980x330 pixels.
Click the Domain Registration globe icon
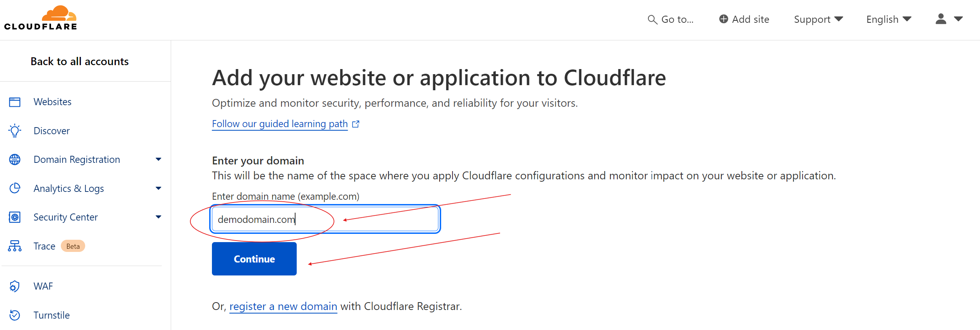tap(15, 159)
